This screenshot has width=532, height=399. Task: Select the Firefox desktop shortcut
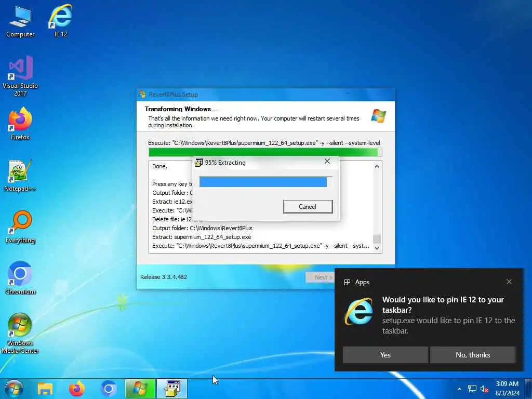[20, 124]
